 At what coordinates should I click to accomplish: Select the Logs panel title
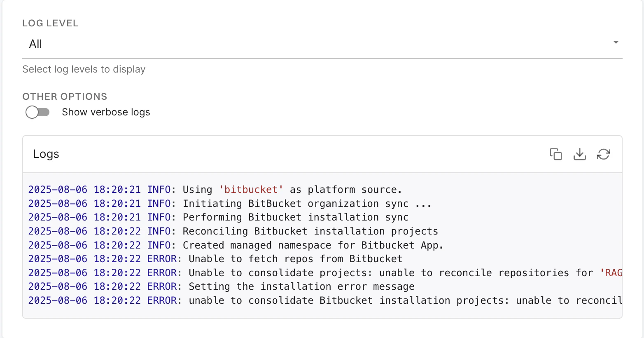tap(46, 154)
